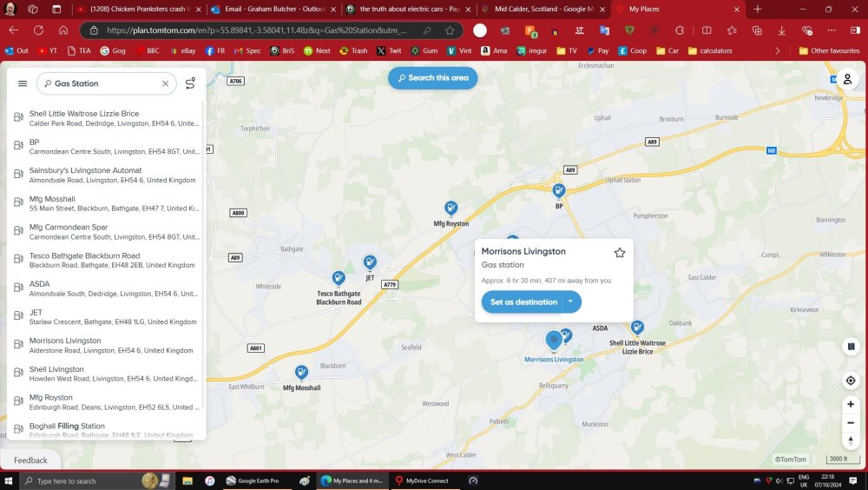
Task: Switch to the Chicken Pranksters YouTube tab
Action: [x=139, y=9]
